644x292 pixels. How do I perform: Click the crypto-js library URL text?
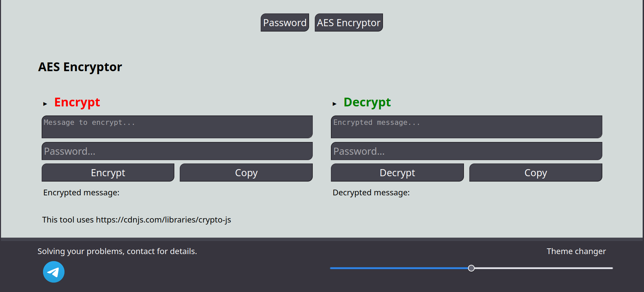point(163,220)
